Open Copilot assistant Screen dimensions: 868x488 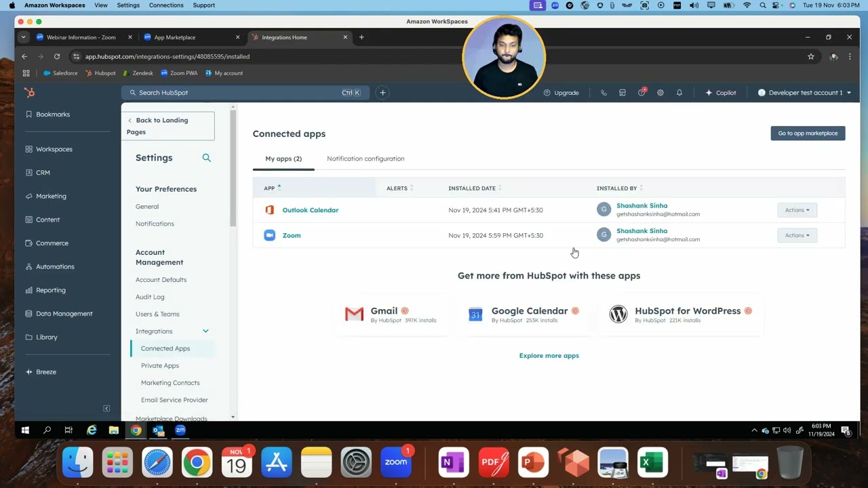point(721,93)
